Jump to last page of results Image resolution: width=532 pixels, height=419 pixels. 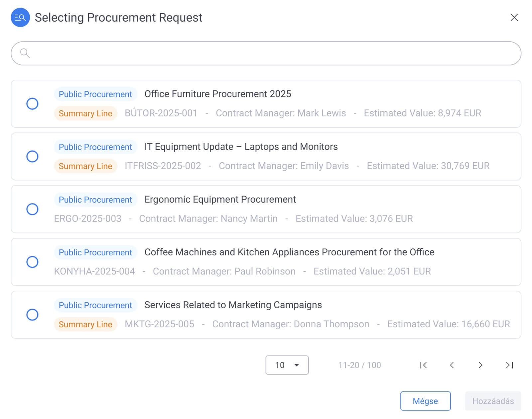click(509, 365)
